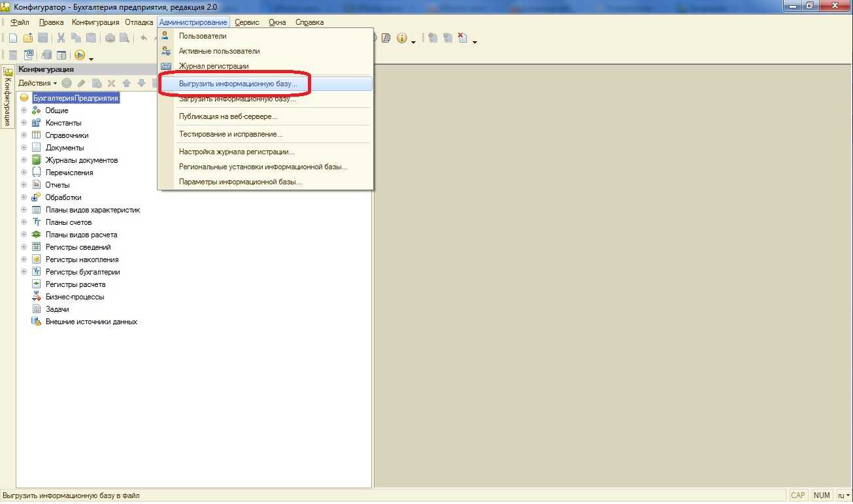Click the Undo arrow toolbar icon
The height and width of the screenshot is (504, 853).
point(143,39)
